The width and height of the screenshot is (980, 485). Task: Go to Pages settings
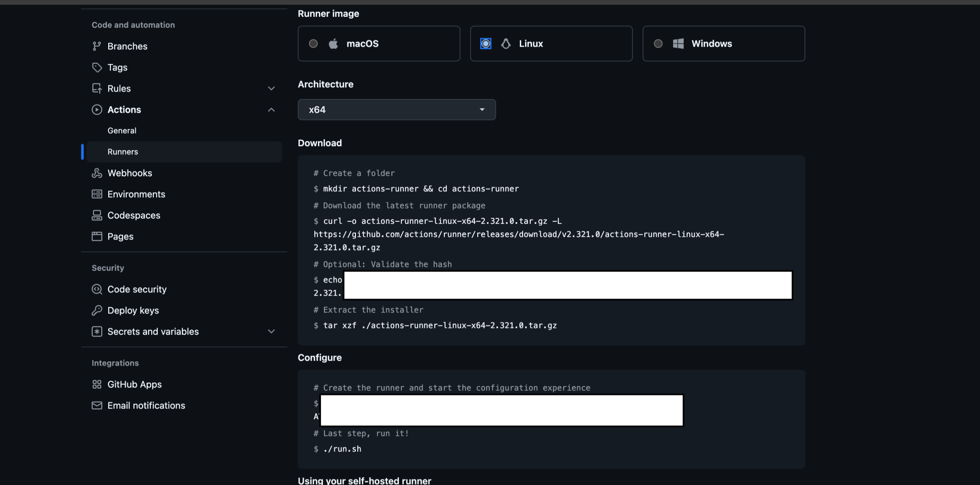coord(120,236)
